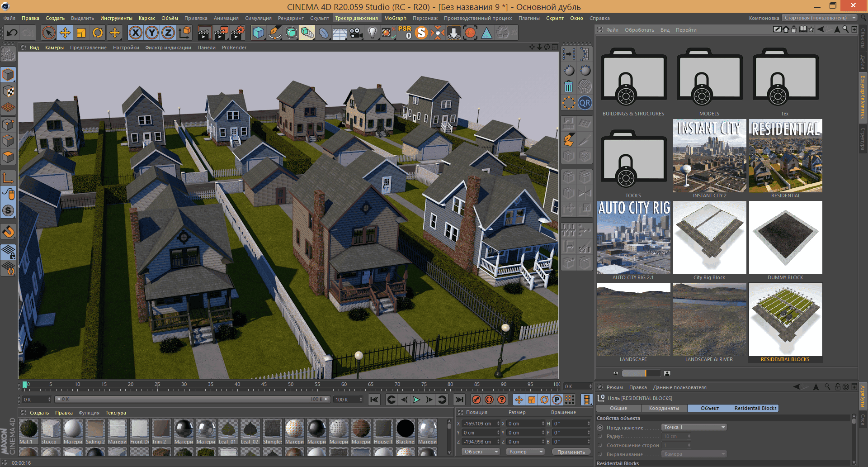The image size is (868, 467).
Task: Click timeline frame 50 marker
Action: [x=291, y=385]
